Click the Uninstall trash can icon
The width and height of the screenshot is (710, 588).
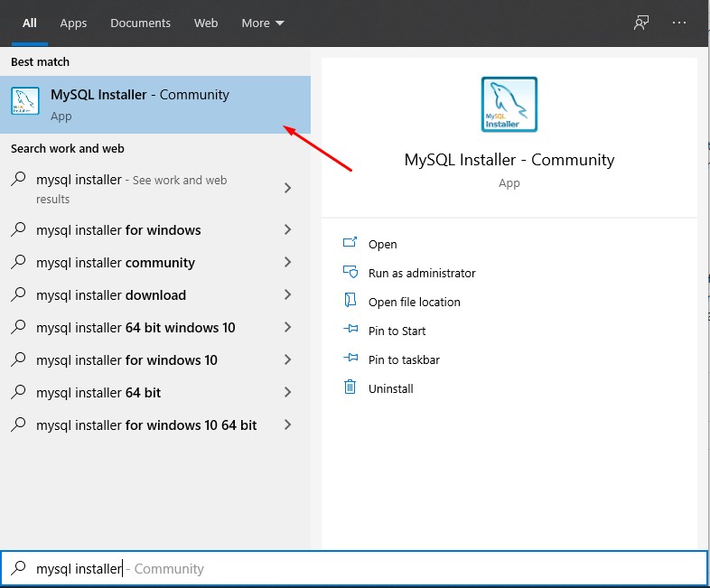[350, 387]
